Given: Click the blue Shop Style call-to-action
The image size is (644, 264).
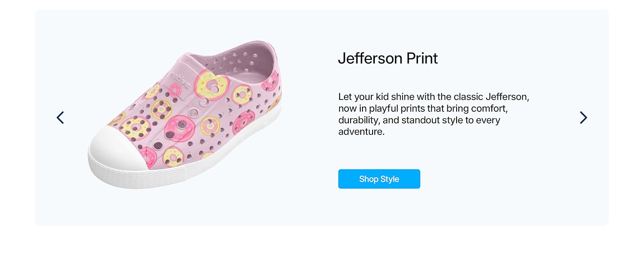Looking at the screenshot, I should click(x=379, y=179).
